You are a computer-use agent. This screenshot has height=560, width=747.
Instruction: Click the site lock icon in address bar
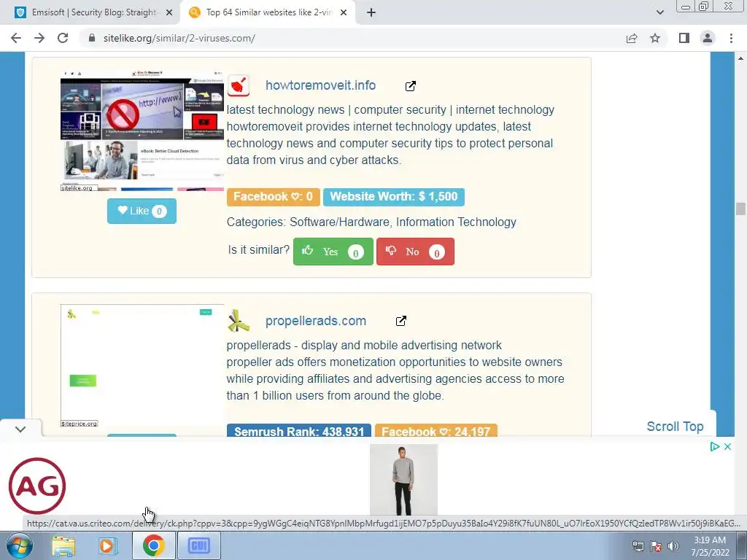coord(92,38)
